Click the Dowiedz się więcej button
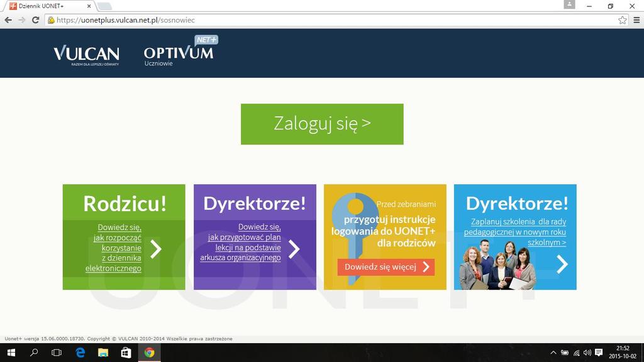 [x=386, y=267]
